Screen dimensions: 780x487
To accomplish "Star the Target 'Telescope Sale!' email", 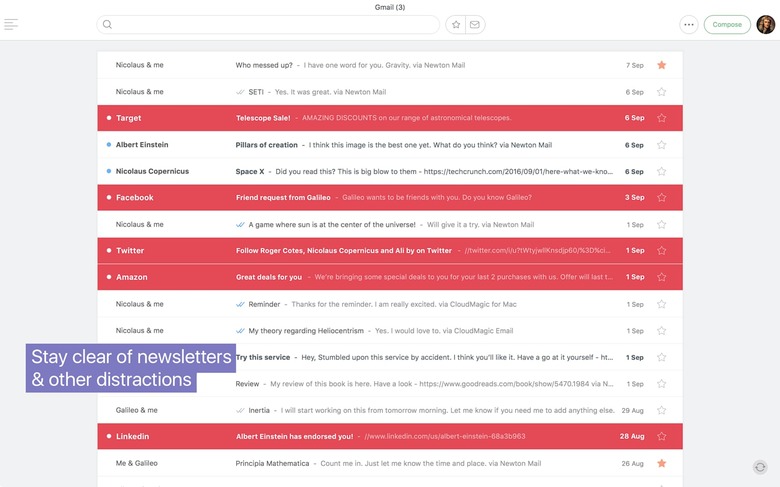I will point(661,118).
